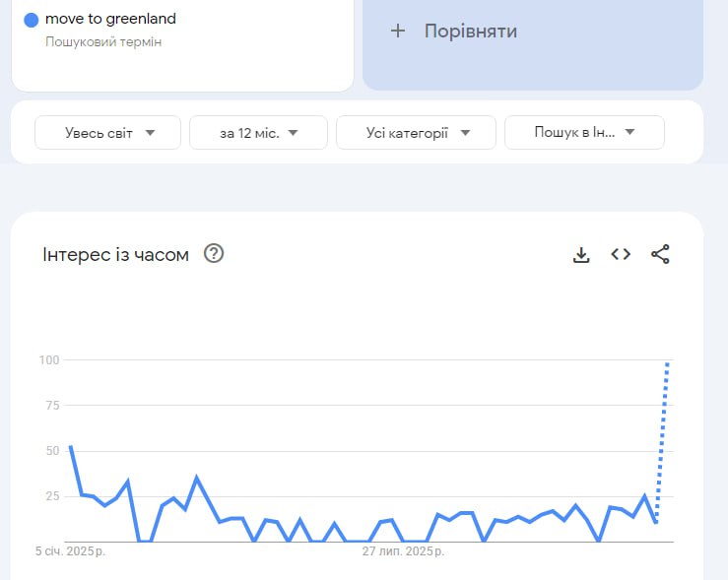Click the 100 value on the Y-axis
728x580 pixels.
click(49, 360)
